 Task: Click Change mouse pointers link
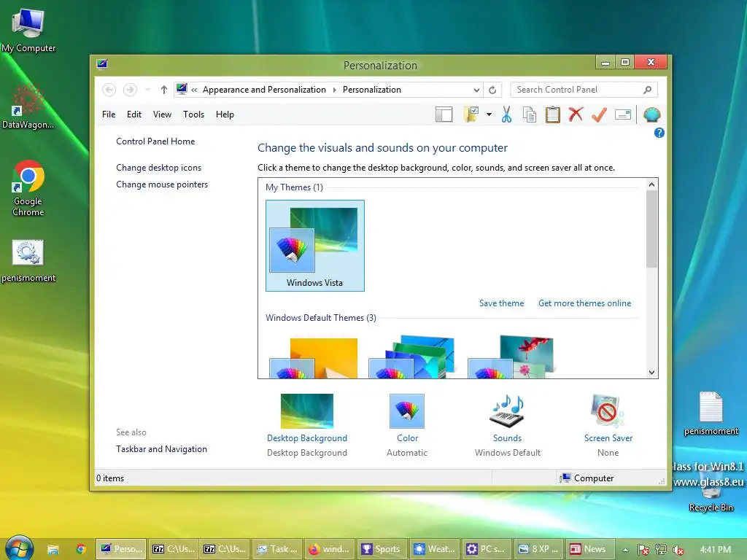162,184
